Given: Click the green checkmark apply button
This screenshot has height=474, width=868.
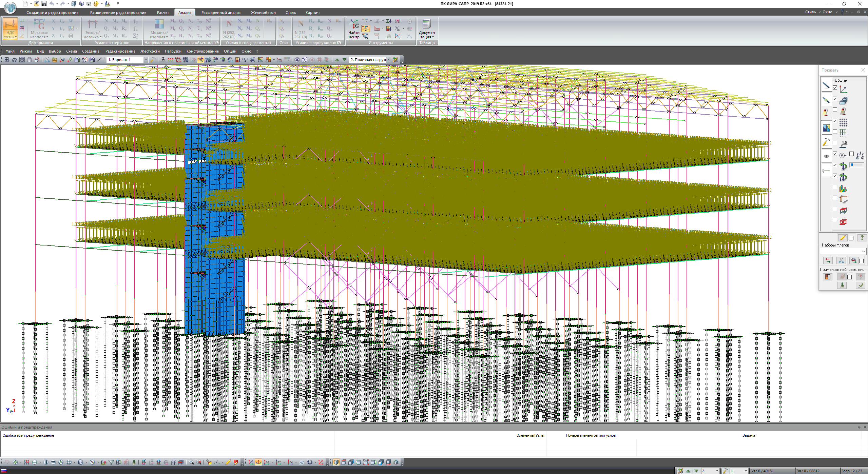Looking at the screenshot, I should tap(861, 285).
